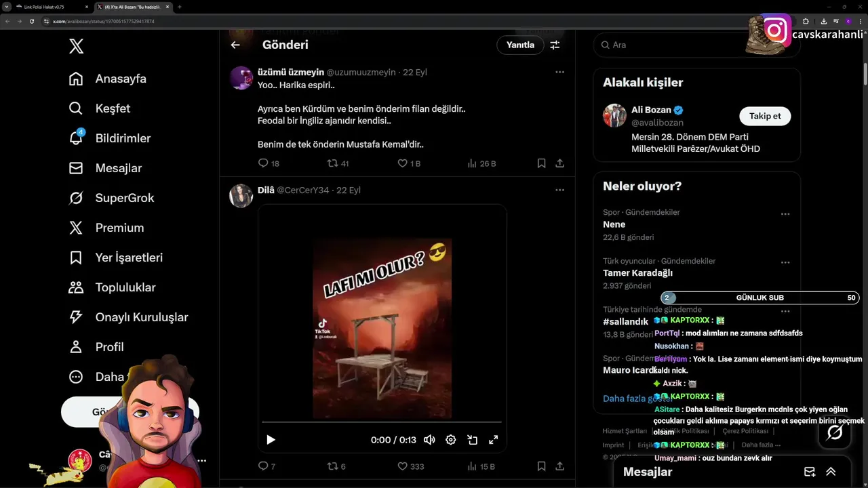Open SuperGrok from the sidebar
Screen dimensions: 868x488
click(x=111, y=198)
